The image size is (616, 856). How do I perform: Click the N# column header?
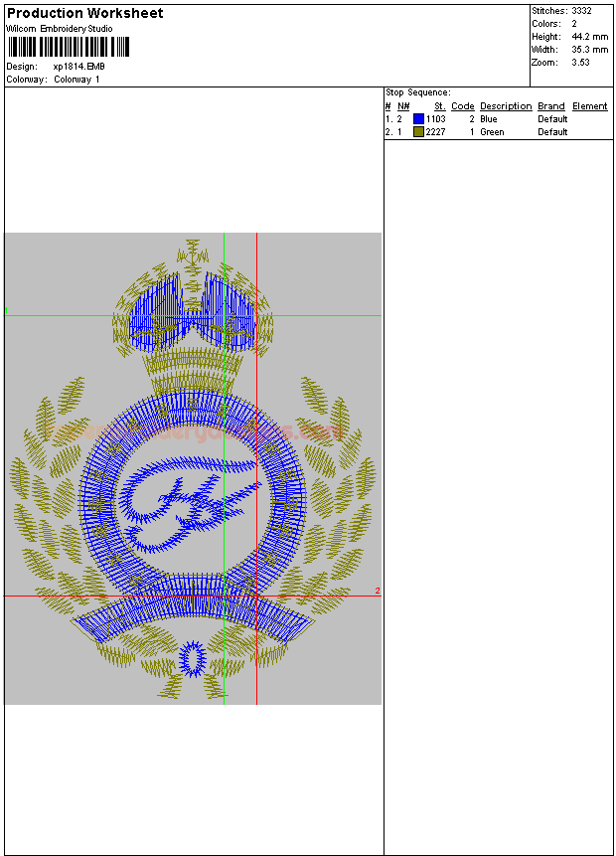[403, 106]
